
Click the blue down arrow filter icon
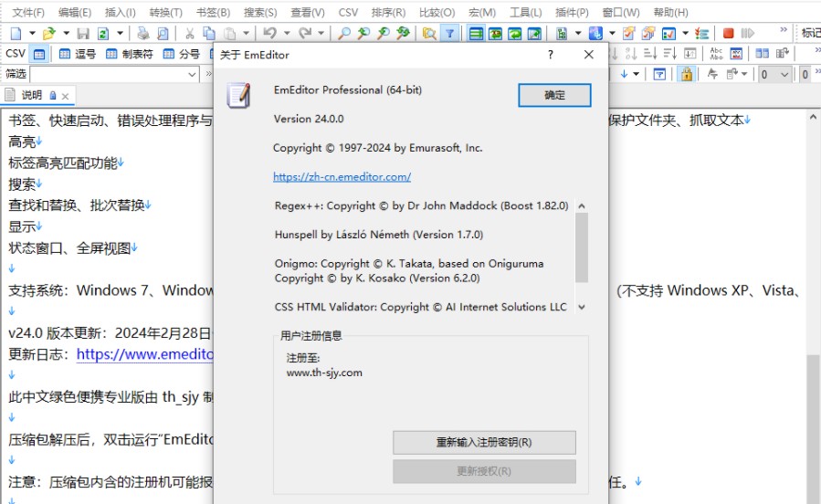point(624,74)
